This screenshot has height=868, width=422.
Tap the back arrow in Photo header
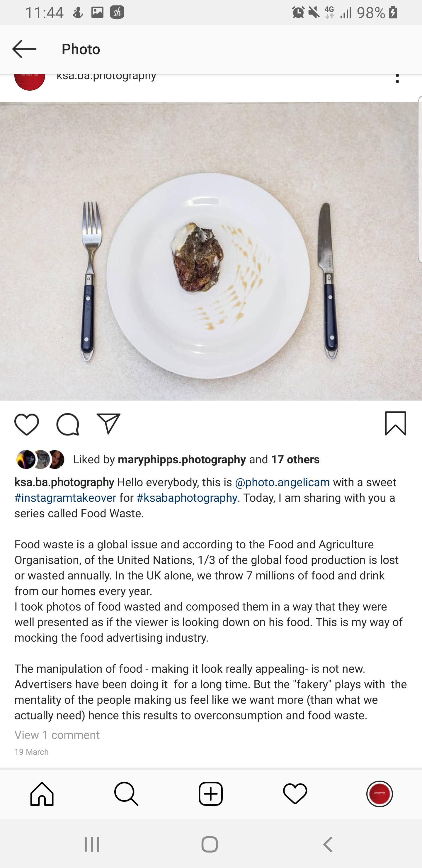coord(24,49)
